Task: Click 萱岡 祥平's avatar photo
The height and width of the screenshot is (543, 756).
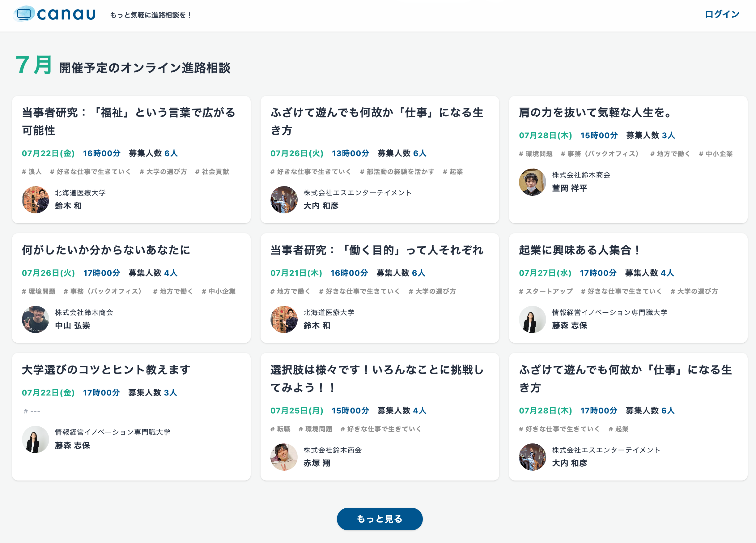Action: tap(532, 182)
